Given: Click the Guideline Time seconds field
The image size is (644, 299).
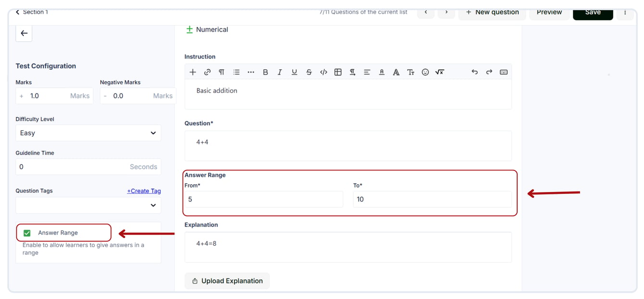Looking at the screenshot, I should click(88, 167).
